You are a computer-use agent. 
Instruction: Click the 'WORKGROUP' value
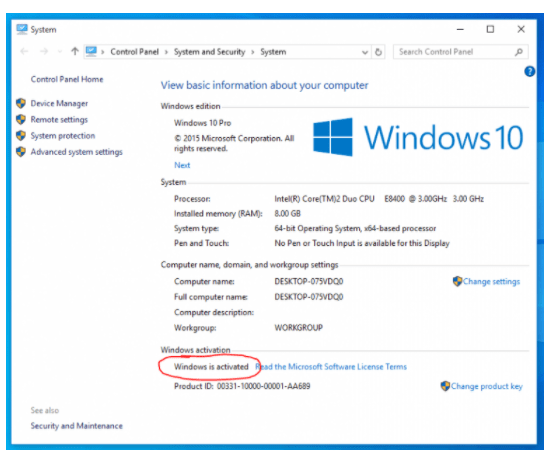click(299, 328)
